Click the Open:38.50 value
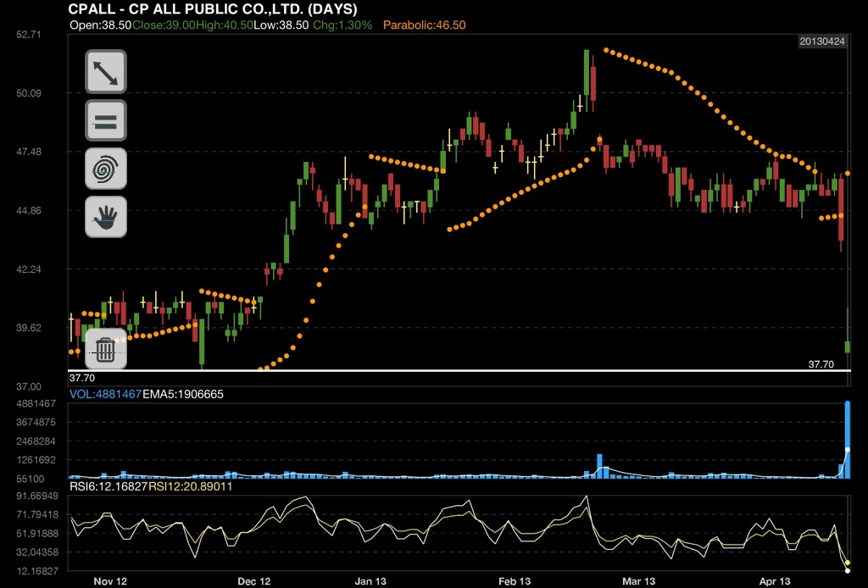Screen dimensions: 868x588 click(x=100, y=25)
